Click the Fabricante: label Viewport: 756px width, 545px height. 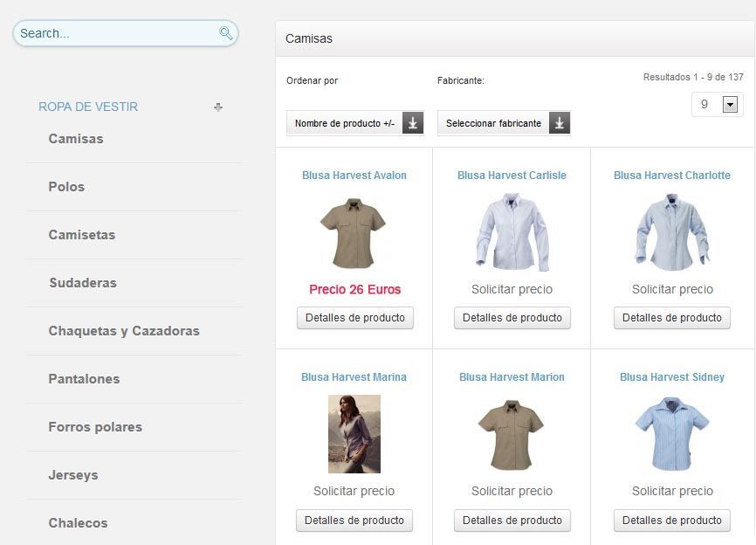tap(460, 80)
